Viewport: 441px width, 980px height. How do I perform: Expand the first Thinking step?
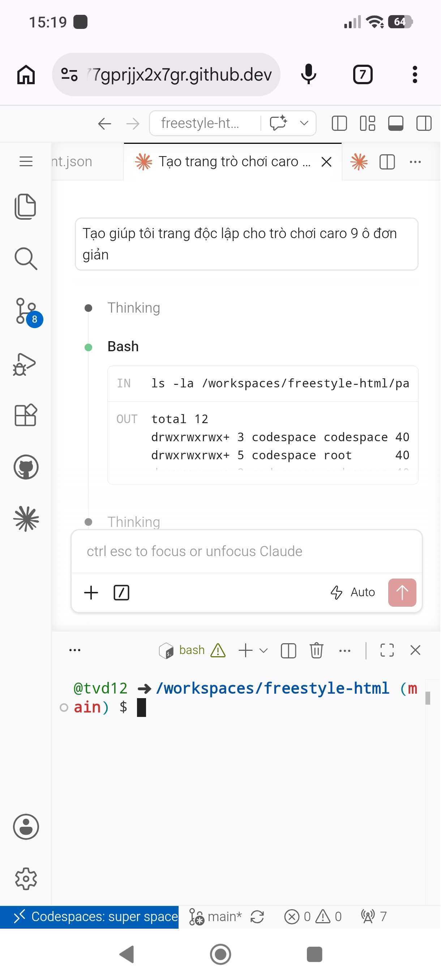click(133, 308)
